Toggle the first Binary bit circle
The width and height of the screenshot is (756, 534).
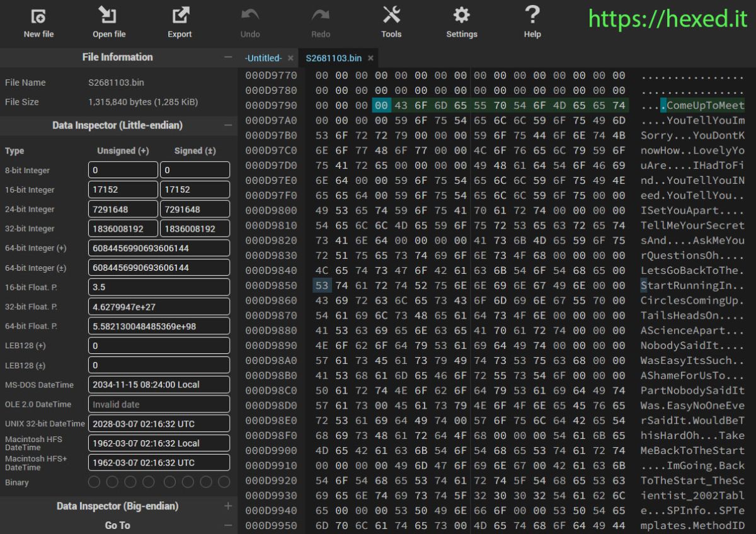pos(94,482)
